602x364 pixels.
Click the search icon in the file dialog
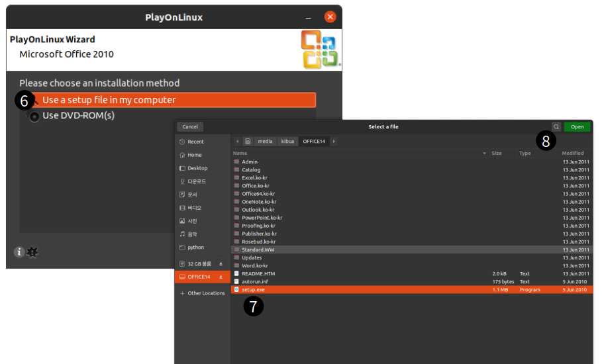(x=556, y=126)
